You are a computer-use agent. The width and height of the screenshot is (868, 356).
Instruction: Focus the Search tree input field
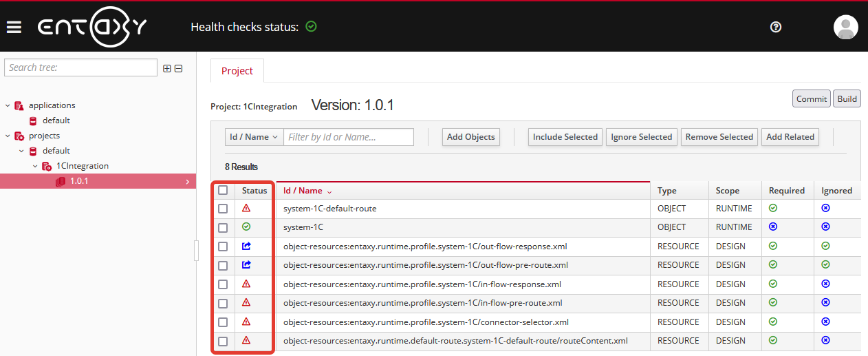tap(81, 67)
